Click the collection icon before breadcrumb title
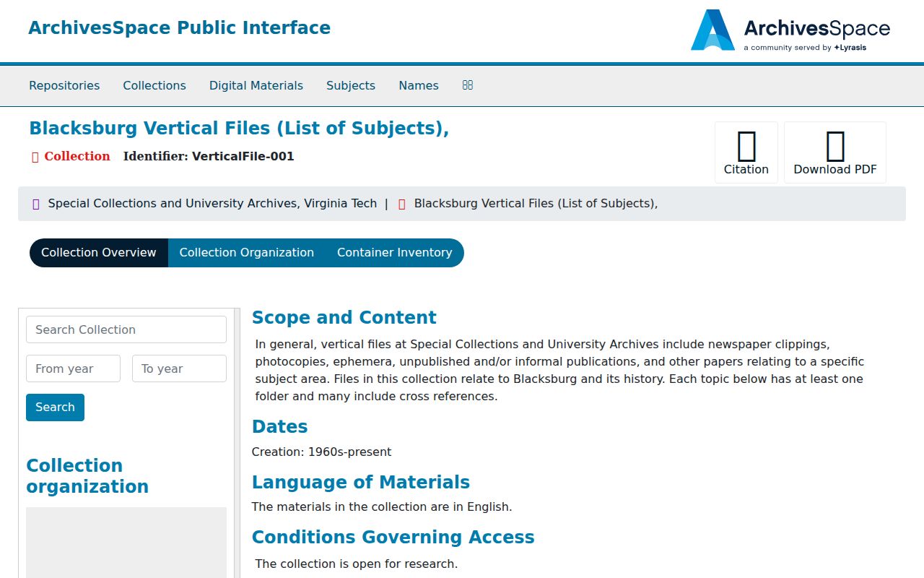 402,204
